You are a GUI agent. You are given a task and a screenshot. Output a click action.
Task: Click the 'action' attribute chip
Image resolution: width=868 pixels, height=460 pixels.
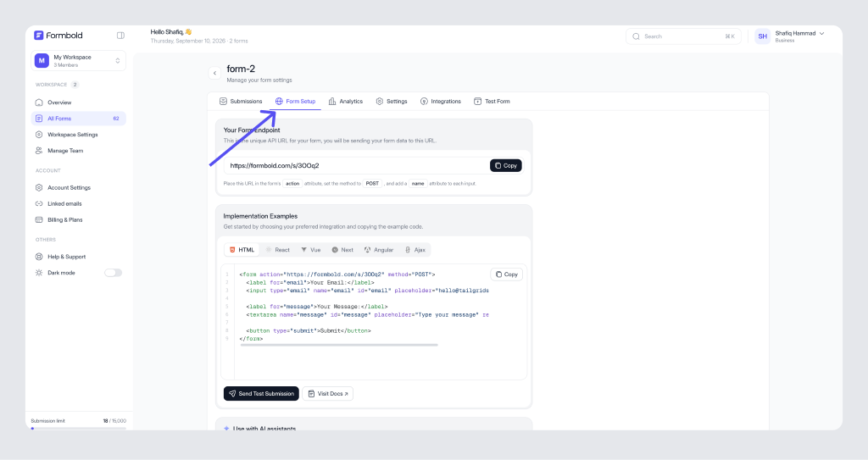292,184
